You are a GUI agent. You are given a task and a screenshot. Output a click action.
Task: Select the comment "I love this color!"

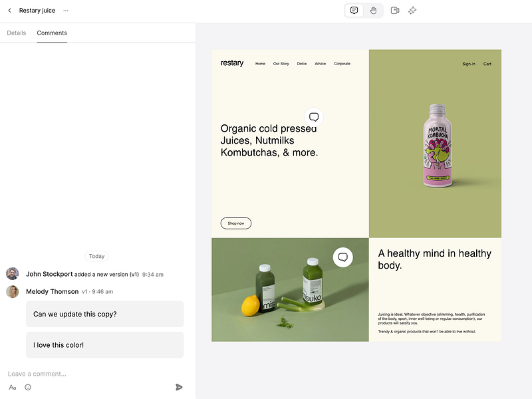(105, 345)
